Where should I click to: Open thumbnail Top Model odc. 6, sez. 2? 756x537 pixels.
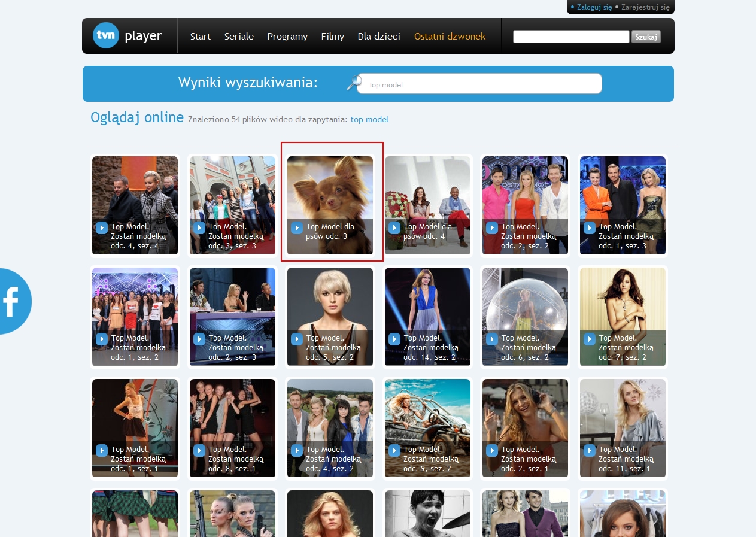(525, 316)
